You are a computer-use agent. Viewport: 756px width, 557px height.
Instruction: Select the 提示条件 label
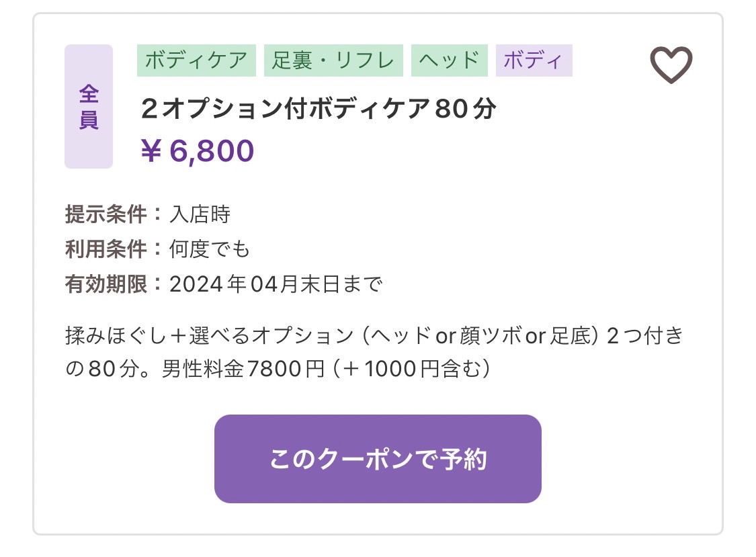click(106, 214)
